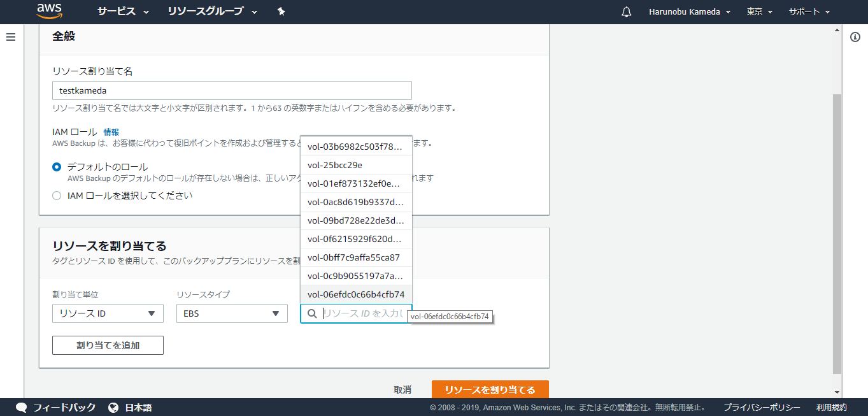The image size is (868, 416).
Task: Choose vol-09bd728e22de3d… from the list
Action: point(356,220)
